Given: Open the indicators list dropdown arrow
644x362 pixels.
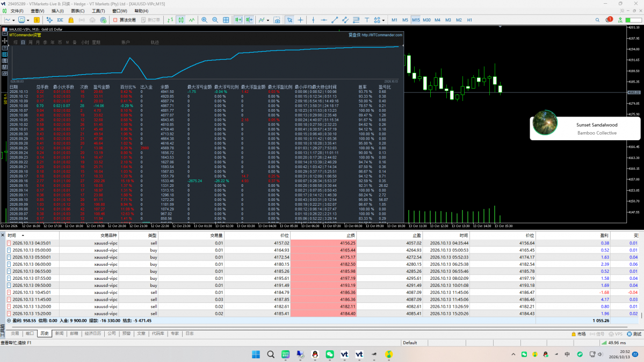Looking at the screenshot, I should [268, 20].
